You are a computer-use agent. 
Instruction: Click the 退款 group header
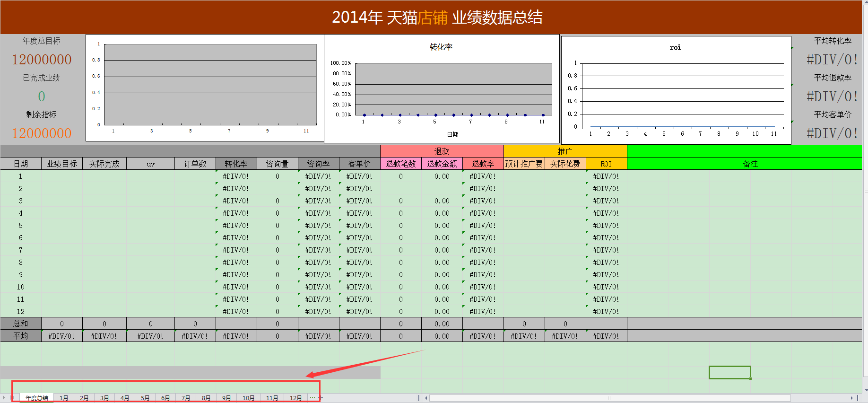coord(442,151)
